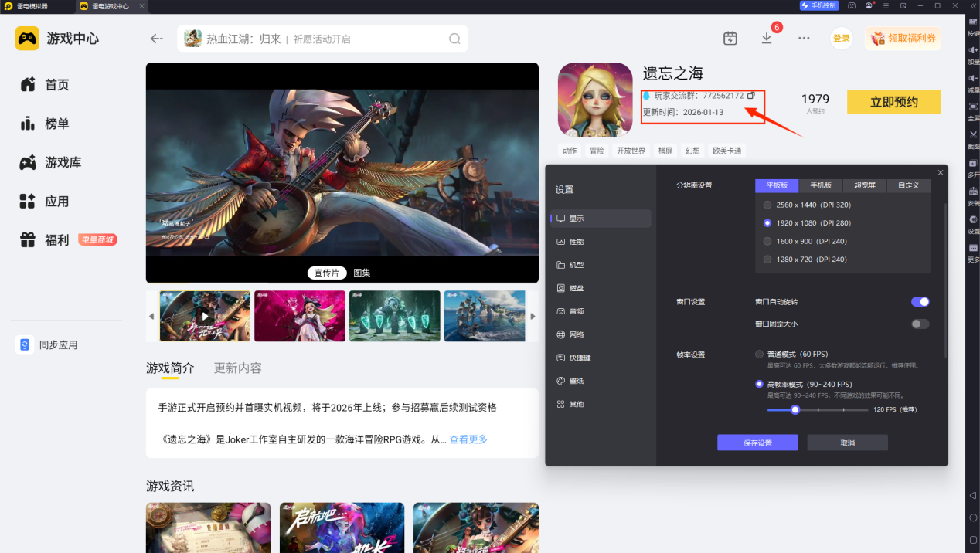Open the 应用 apps section
Viewport: 980px width, 553px height.
45,202
